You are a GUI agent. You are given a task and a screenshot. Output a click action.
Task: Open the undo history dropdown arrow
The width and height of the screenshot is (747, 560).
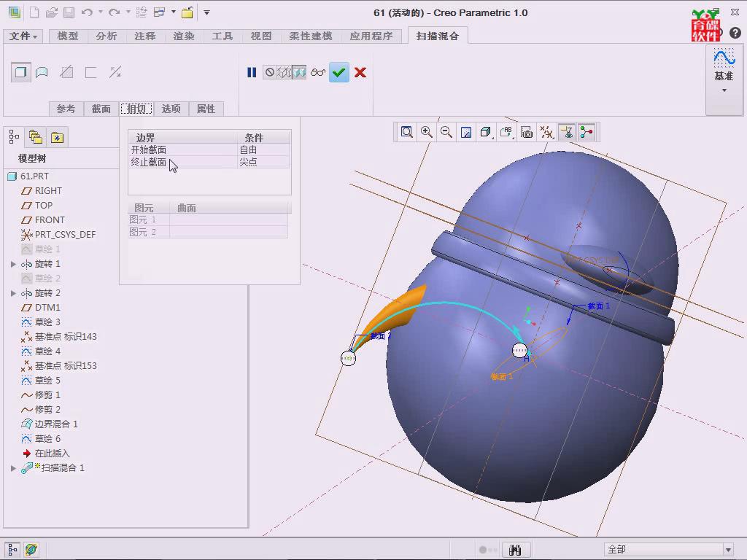101,12
